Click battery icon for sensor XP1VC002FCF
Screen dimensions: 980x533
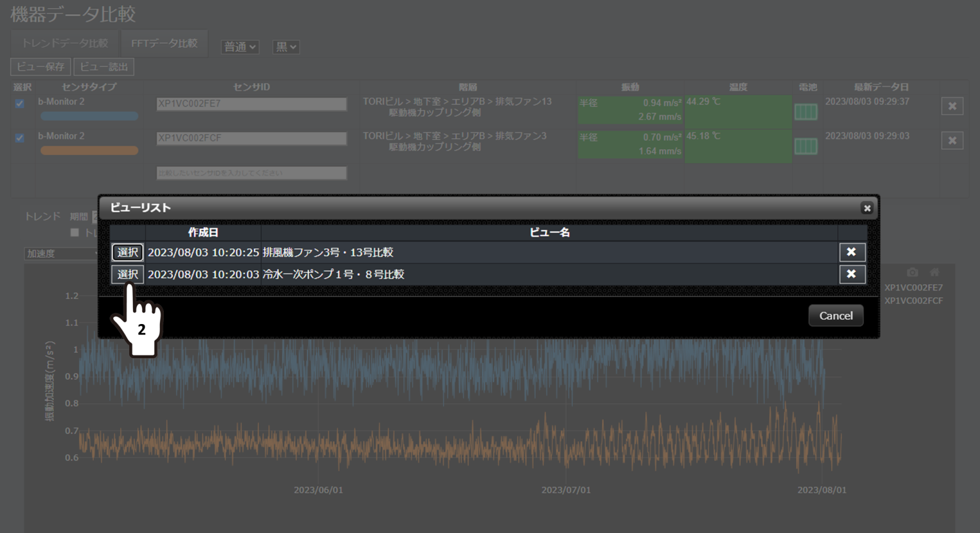click(806, 146)
